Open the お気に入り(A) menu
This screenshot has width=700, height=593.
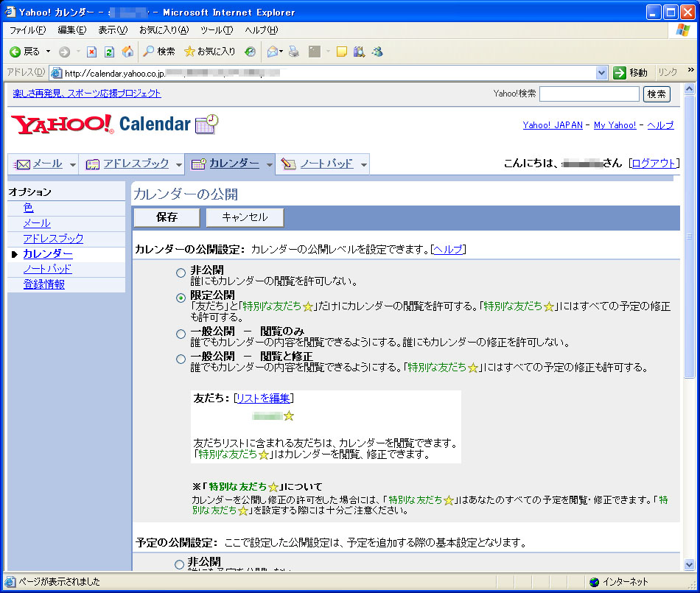[x=164, y=30]
